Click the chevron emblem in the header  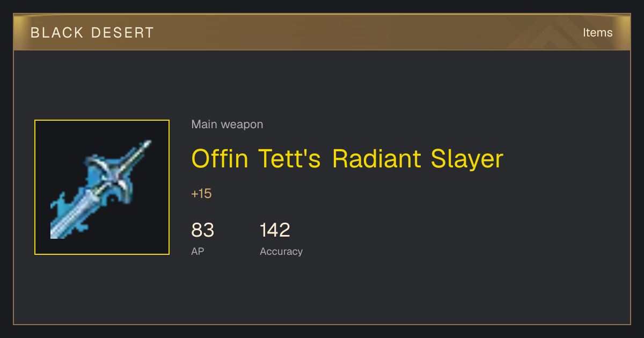[x=553, y=33]
